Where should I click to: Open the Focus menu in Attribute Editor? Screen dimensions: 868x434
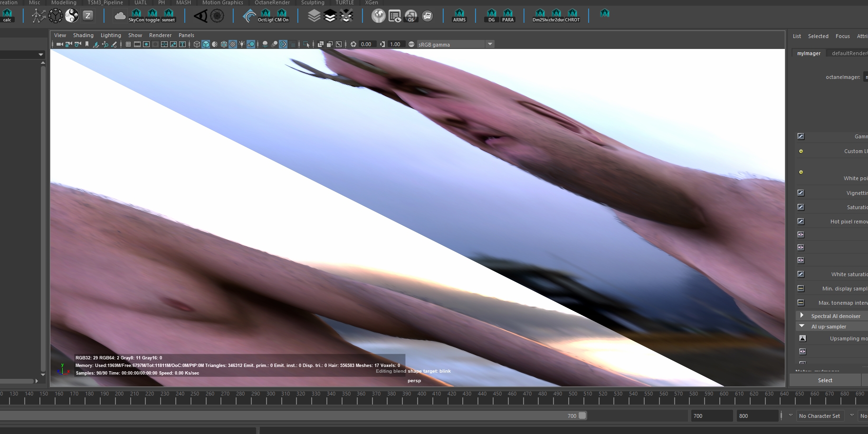[x=843, y=36]
